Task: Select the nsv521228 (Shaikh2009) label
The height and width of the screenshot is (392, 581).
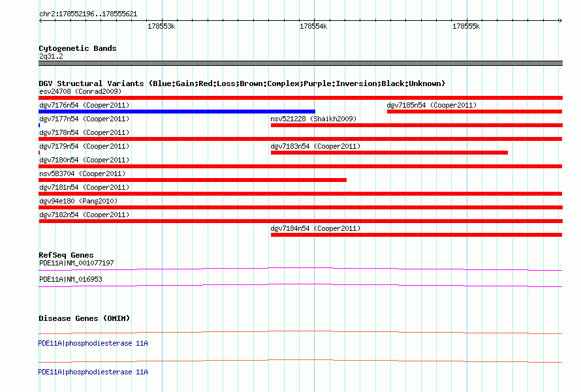Action: 313,119
